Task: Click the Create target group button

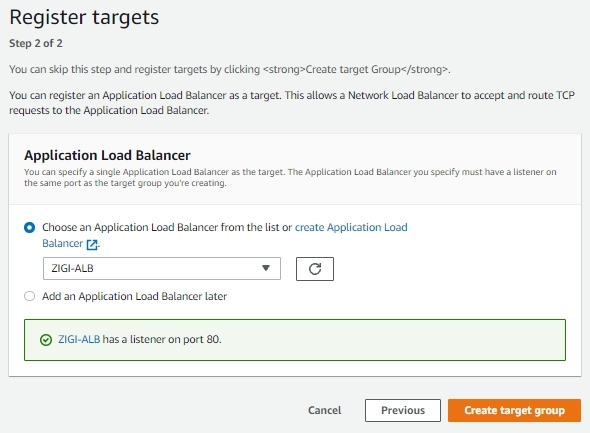Action: coord(514,410)
